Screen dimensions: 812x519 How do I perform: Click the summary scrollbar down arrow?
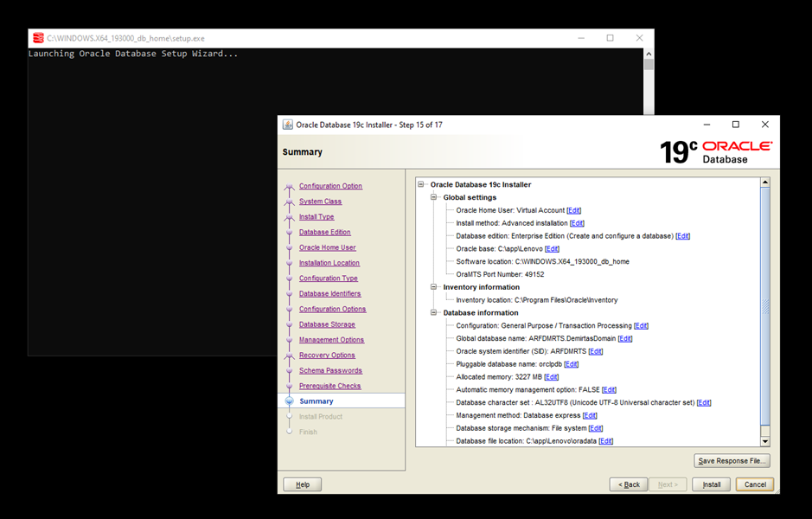tap(765, 442)
